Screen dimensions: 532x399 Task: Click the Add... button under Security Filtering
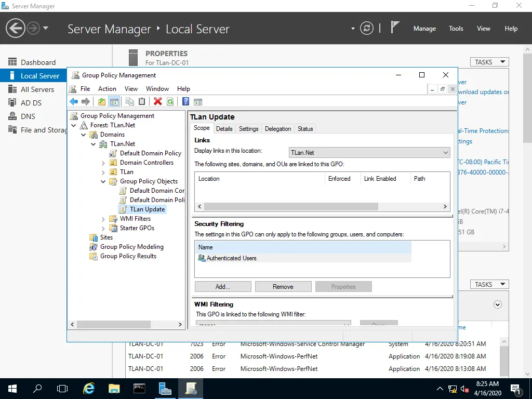(223, 287)
